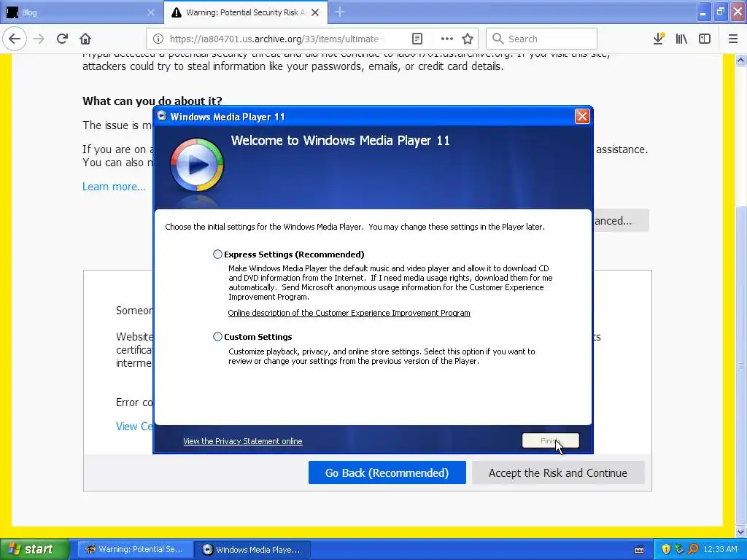The image size is (747, 560).
Task: Restore down the browser window
Action: tap(720, 12)
